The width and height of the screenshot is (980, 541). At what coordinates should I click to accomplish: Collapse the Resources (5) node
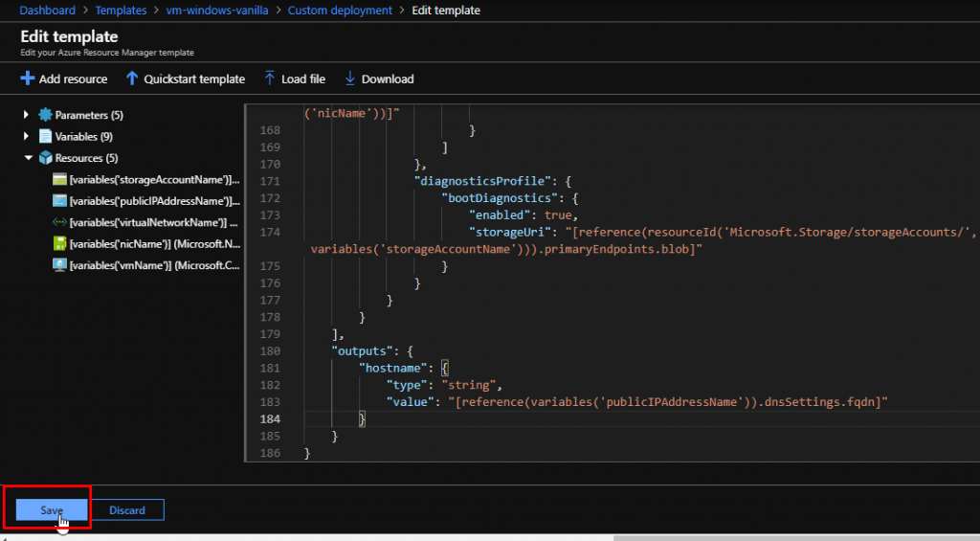(28, 158)
